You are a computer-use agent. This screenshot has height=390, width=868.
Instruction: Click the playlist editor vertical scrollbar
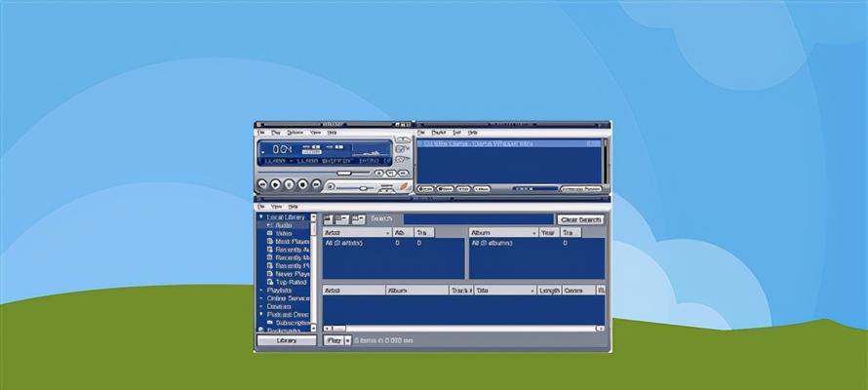tap(605, 161)
